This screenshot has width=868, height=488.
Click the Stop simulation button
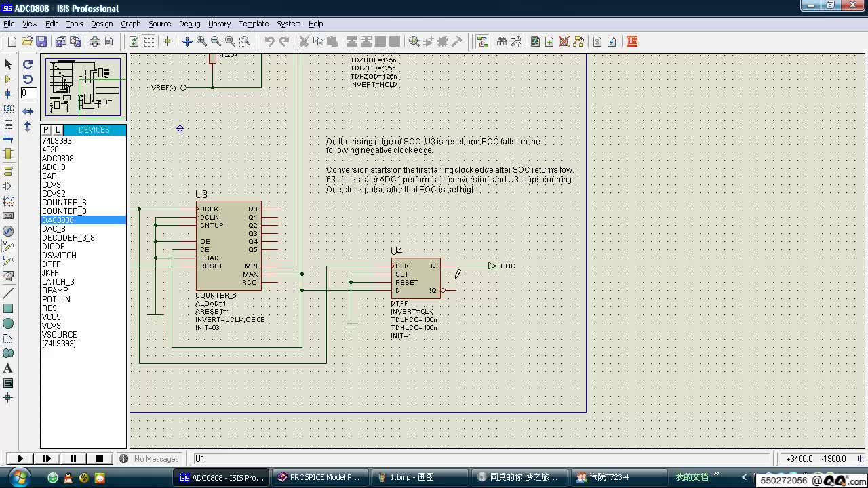click(100, 459)
